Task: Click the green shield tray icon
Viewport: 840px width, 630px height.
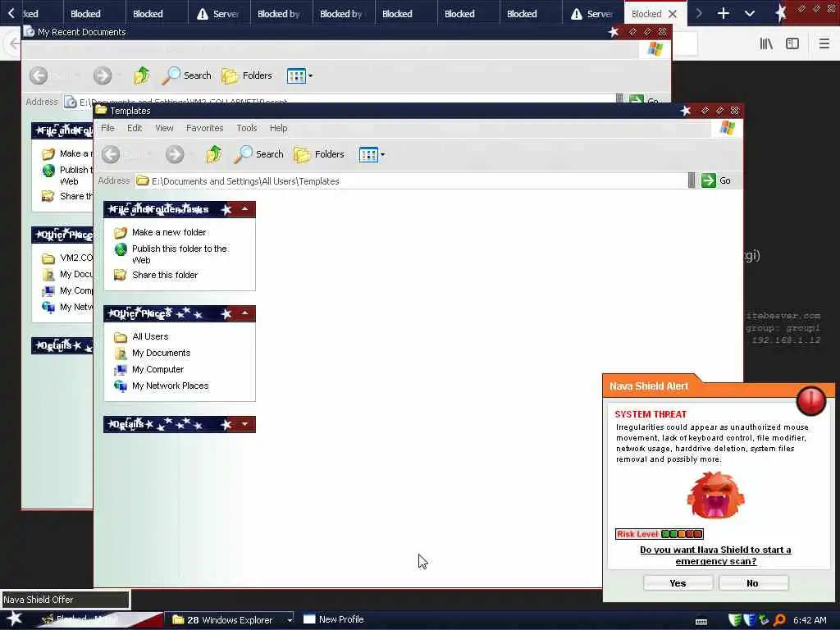Action: click(735, 620)
